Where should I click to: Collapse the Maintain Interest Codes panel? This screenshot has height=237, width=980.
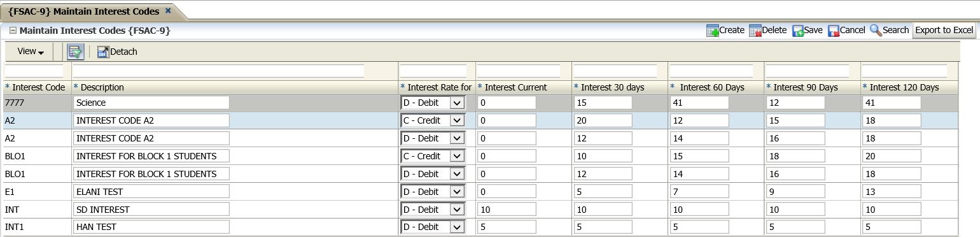click(13, 30)
